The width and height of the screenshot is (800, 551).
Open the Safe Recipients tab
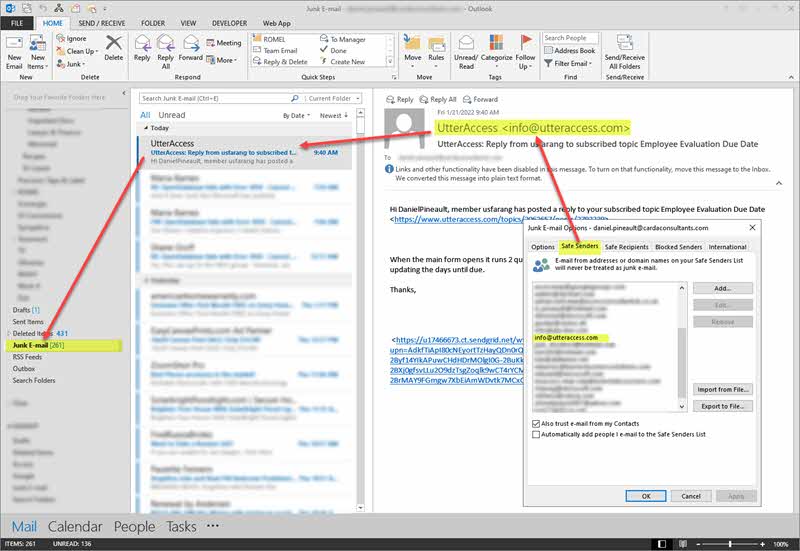pyautogui.click(x=627, y=247)
